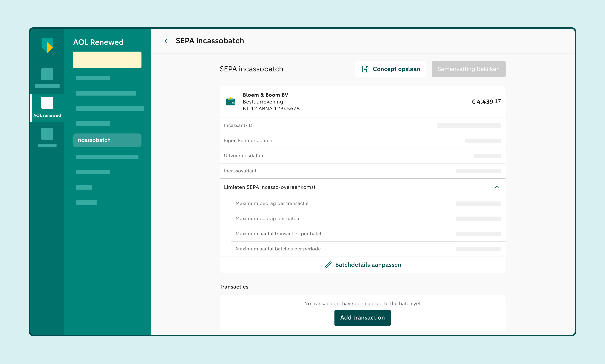The image size is (605, 364).
Task: Click Maximum aantal transacties per batch
Action: (x=279, y=234)
